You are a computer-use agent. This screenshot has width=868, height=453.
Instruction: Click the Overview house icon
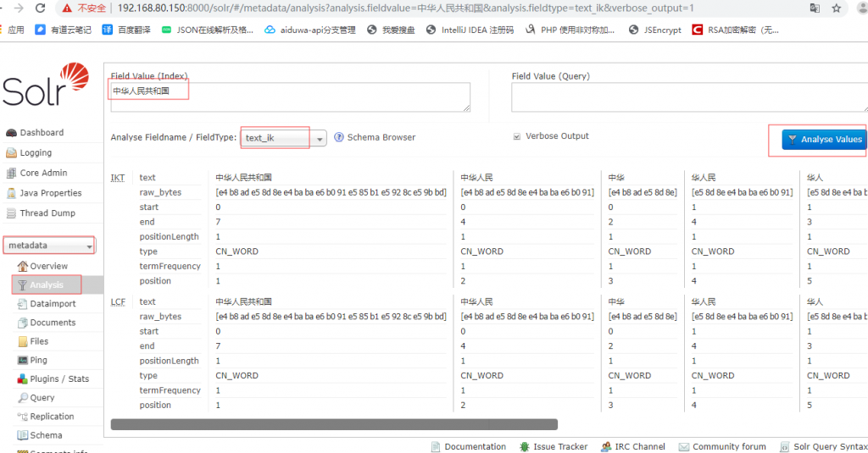coord(22,267)
